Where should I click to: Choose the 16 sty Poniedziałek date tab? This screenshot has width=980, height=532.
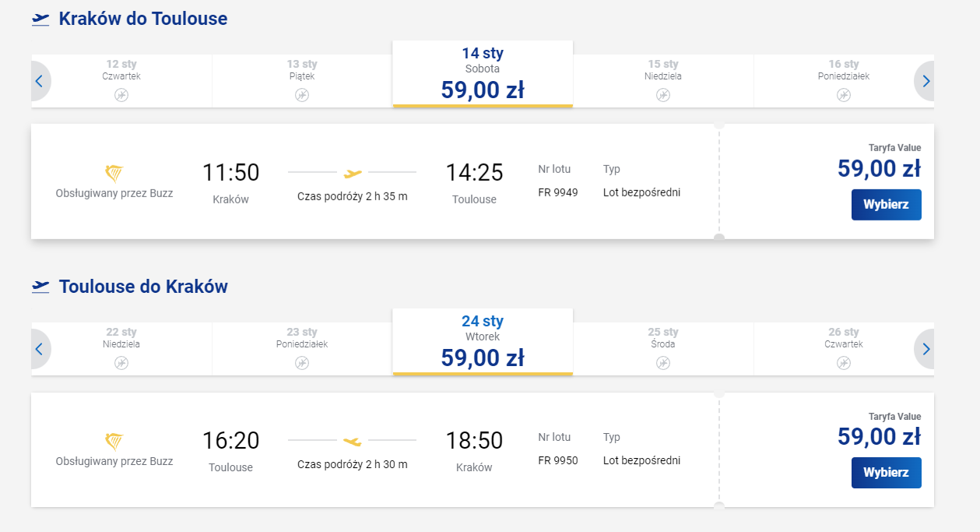click(x=844, y=81)
